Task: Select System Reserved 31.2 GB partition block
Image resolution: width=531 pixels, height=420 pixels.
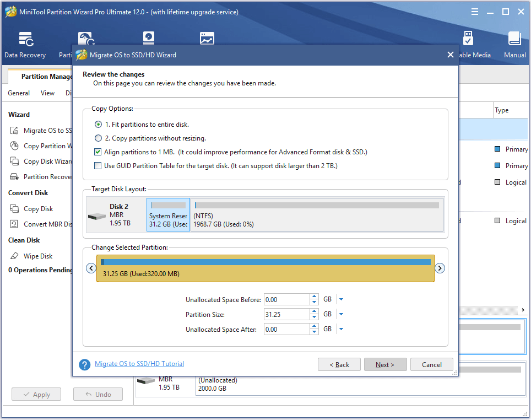Action: pyautogui.click(x=169, y=215)
